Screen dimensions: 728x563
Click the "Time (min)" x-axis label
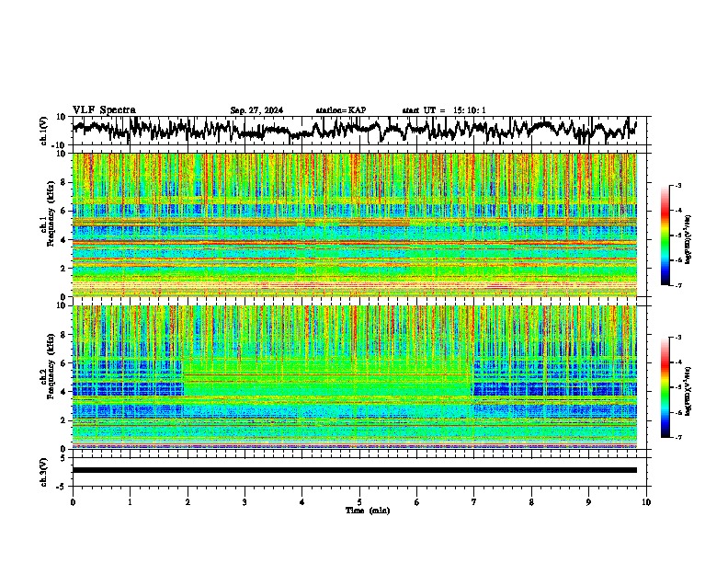coord(368,511)
